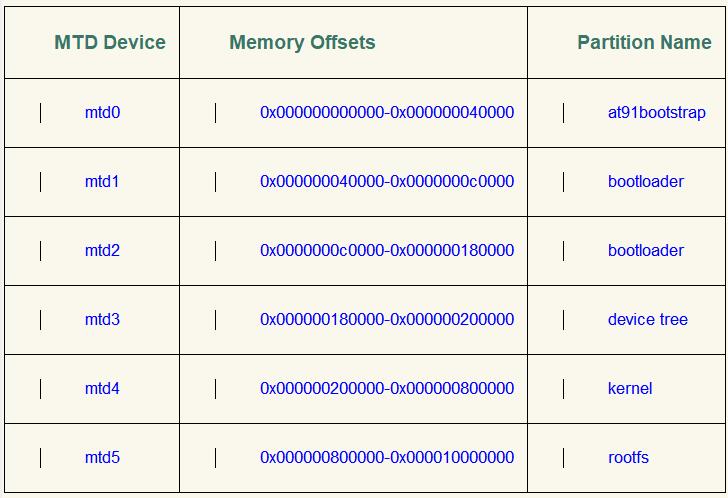
Task: Click the mtd5 device link
Action: coord(102,458)
